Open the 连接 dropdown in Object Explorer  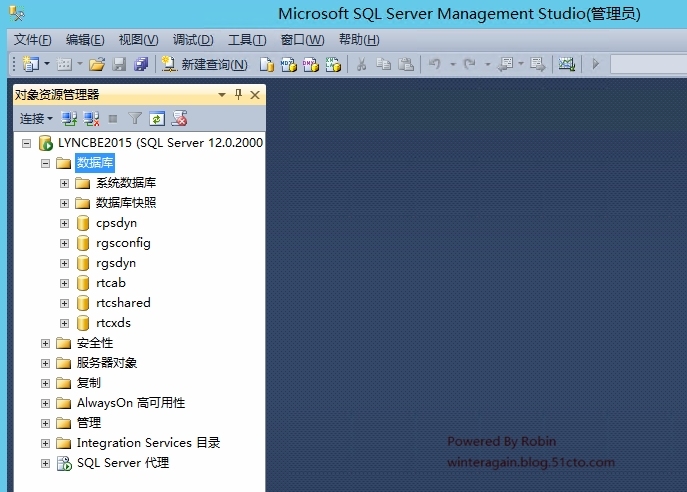click(x=36, y=119)
